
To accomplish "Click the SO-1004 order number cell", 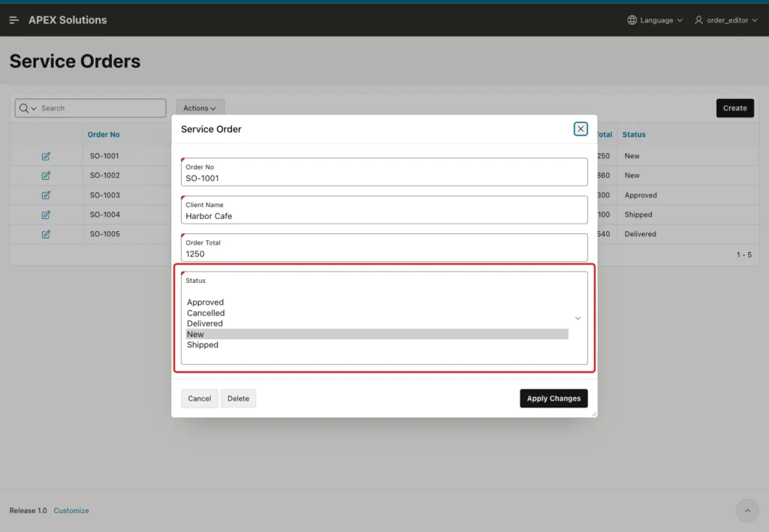I will 104,215.
